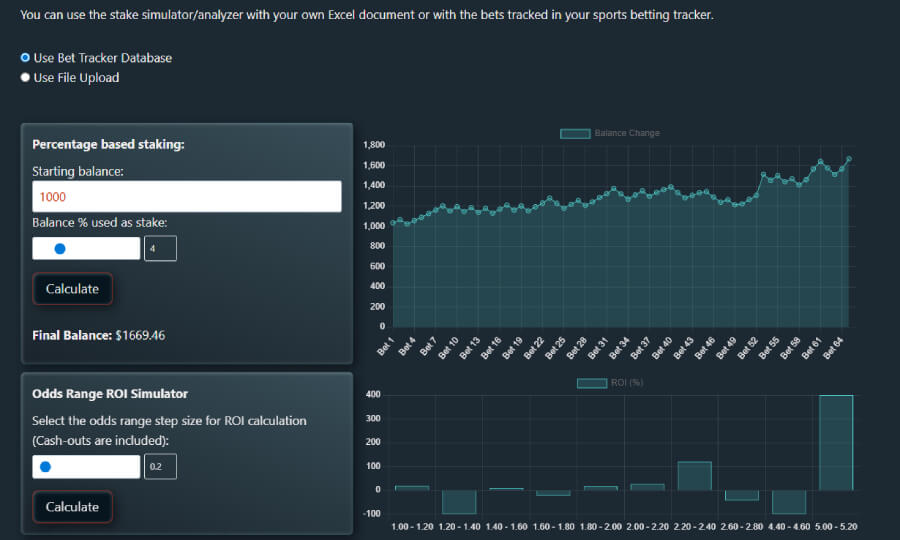Viewport: 900px width, 540px height.
Task: Select the Use File Upload option
Action: [x=26, y=78]
